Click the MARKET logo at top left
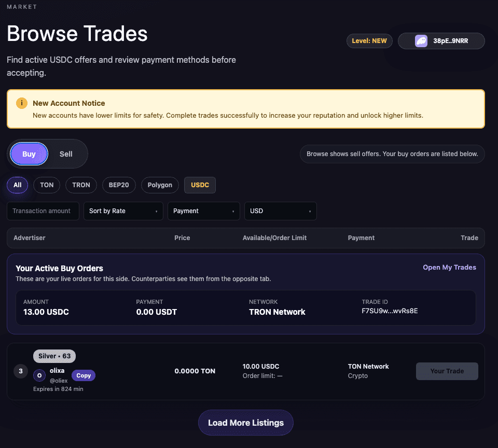 (x=22, y=7)
